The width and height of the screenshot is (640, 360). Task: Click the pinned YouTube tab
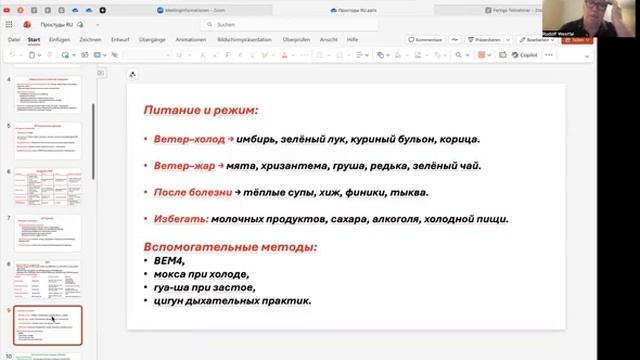click(7, 10)
